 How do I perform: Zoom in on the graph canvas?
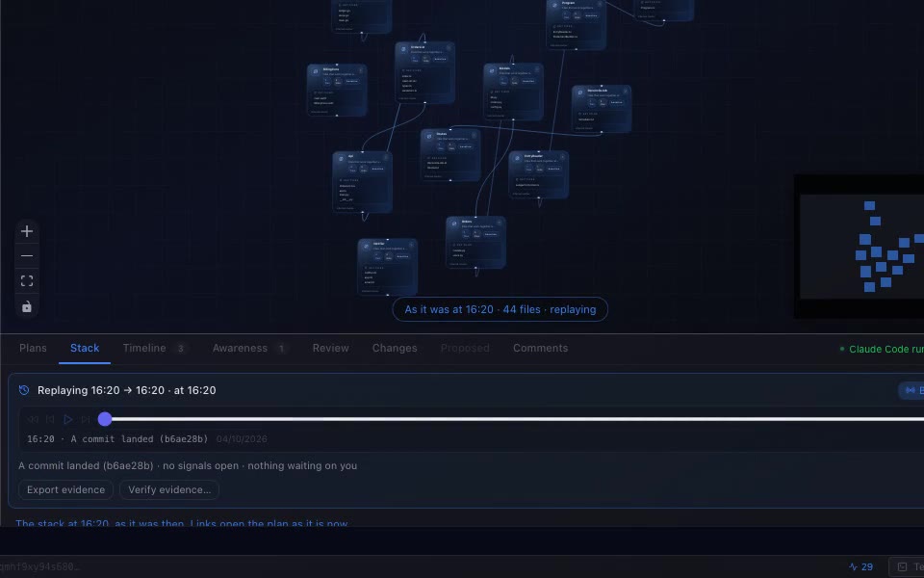click(27, 231)
